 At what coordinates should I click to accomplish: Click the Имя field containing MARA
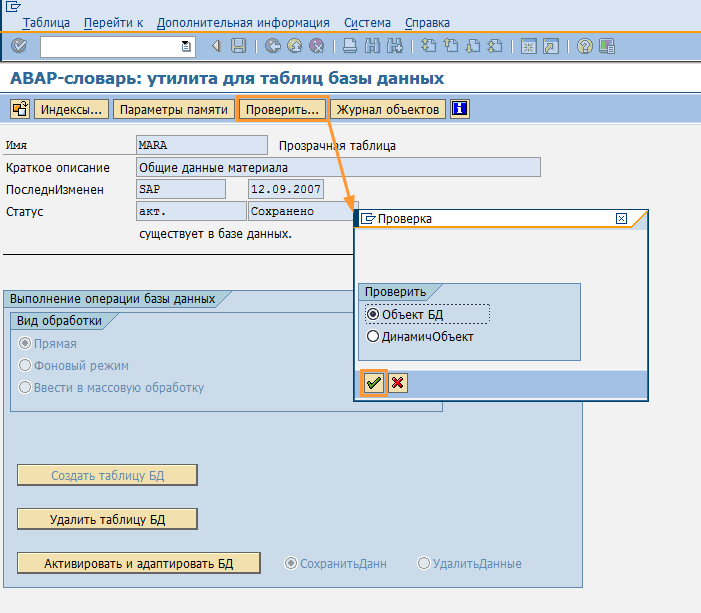pos(201,145)
